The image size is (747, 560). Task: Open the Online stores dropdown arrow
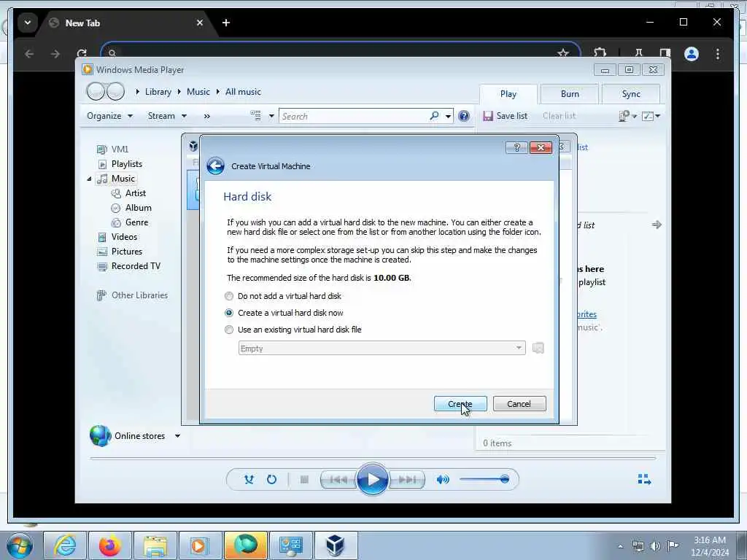pyautogui.click(x=177, y=436)
